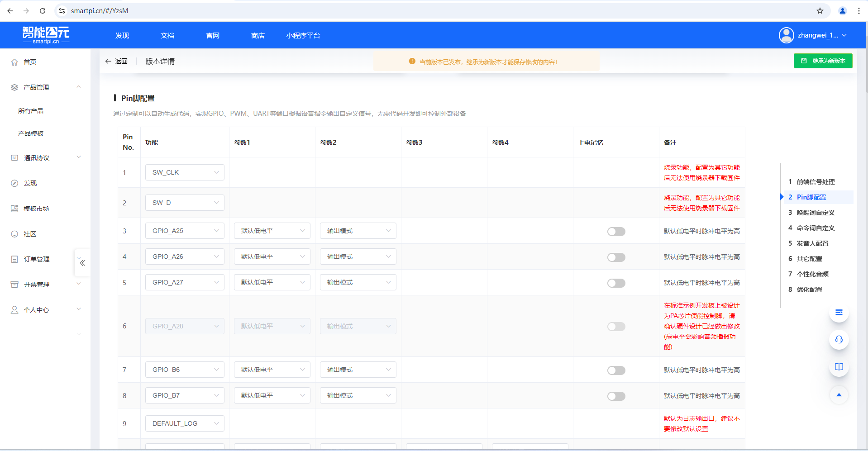868x451 pixels.
Task: Open 默认低电平 dropdown for GPIO_B6
Action: coord(272,370)
